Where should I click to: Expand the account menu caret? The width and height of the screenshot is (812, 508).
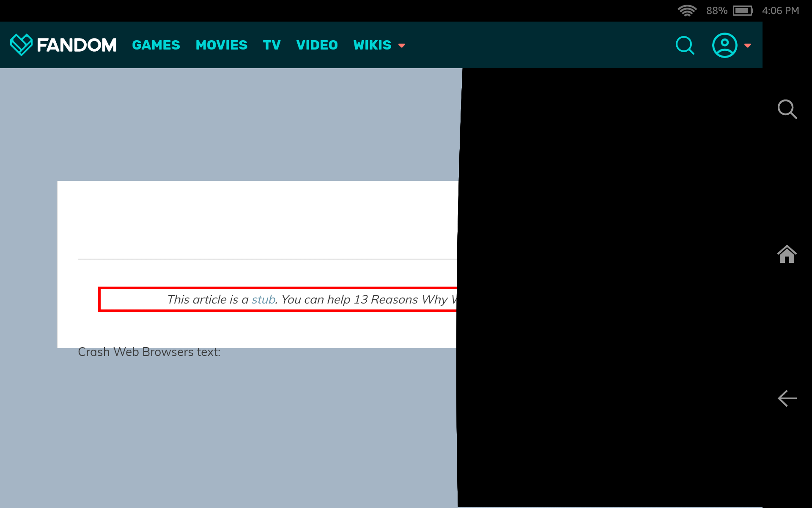748,46
